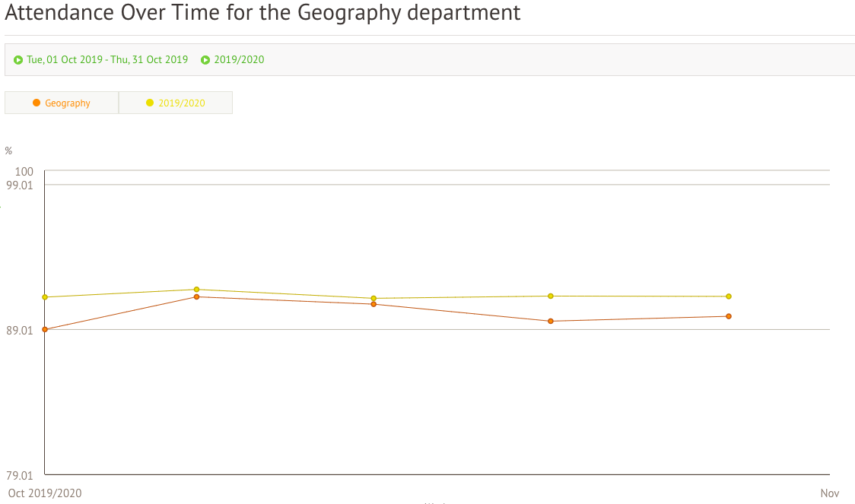The width and height of the screenshot is (855, 504).
Task: Select the second orange Geography data point
Action: [x=196, y=296]
